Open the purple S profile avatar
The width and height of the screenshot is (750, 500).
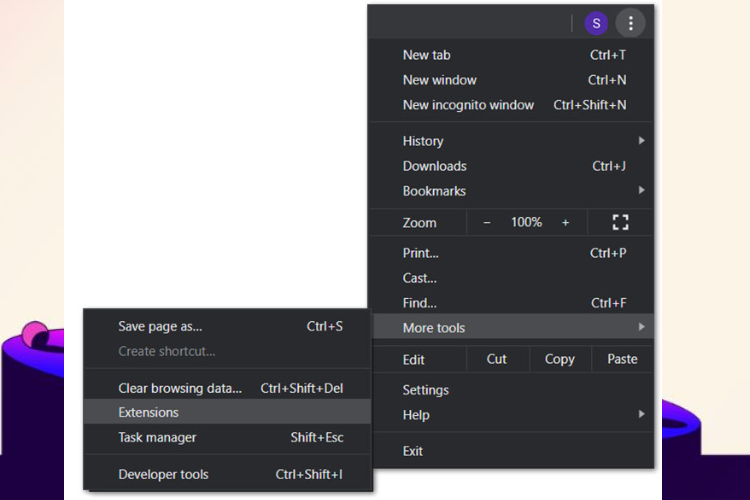596,23
